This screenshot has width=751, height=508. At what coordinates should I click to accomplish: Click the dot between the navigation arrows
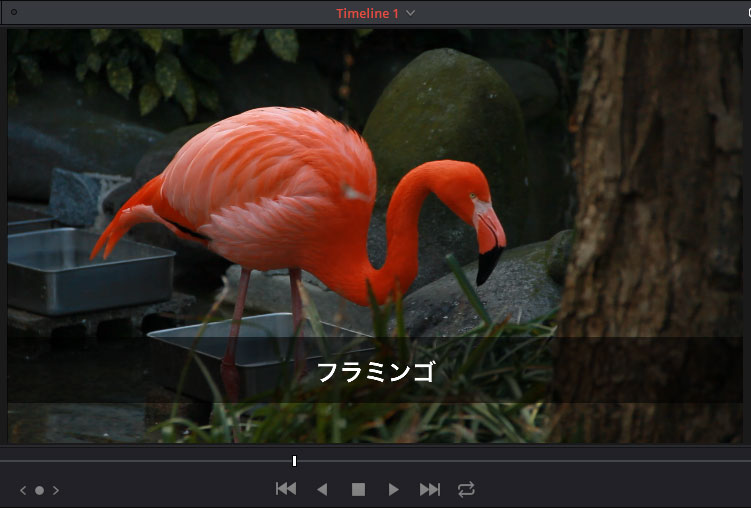(39, 490)
